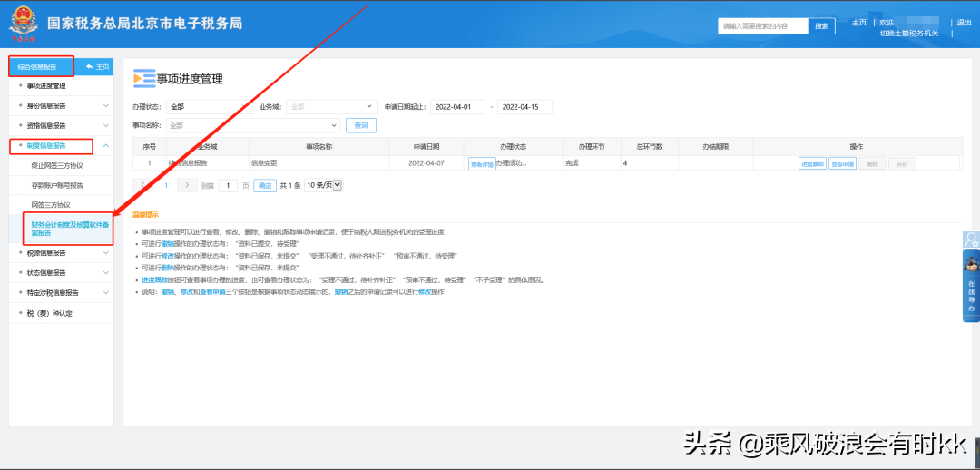Click 查看申请 button in row 1
Screen dimensions: 980x470
click(x=842, y=163)
